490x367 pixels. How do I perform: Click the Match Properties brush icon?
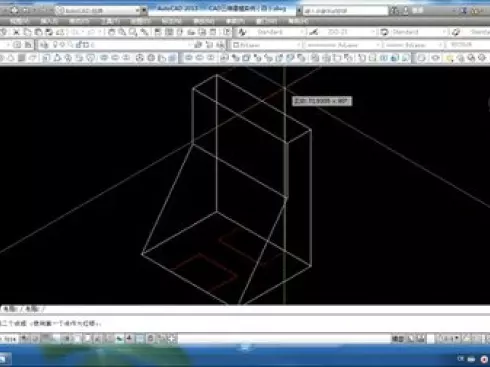144,32
